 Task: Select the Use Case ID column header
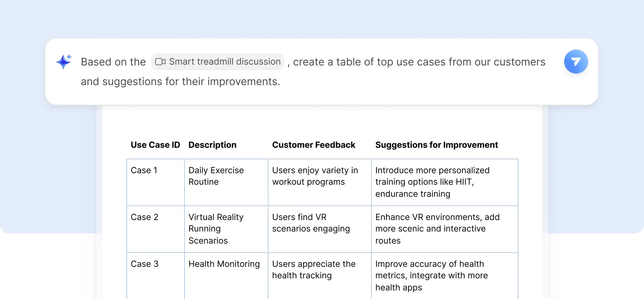[x=155, y=145]
